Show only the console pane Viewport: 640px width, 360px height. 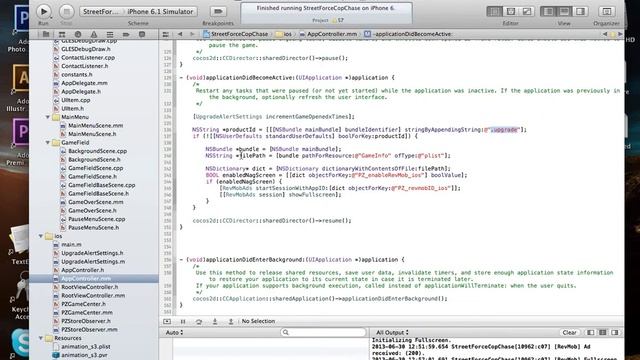pyautogui.click(x=615, y=333)
